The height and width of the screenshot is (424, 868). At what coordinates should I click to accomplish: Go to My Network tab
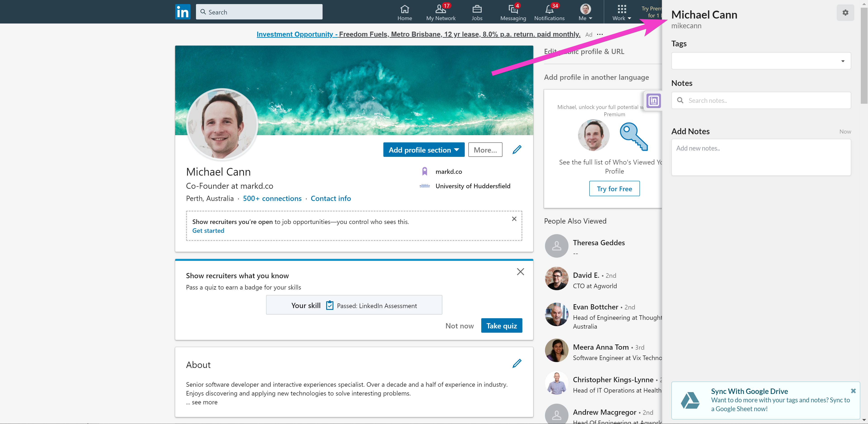click(x=441, y=12)
